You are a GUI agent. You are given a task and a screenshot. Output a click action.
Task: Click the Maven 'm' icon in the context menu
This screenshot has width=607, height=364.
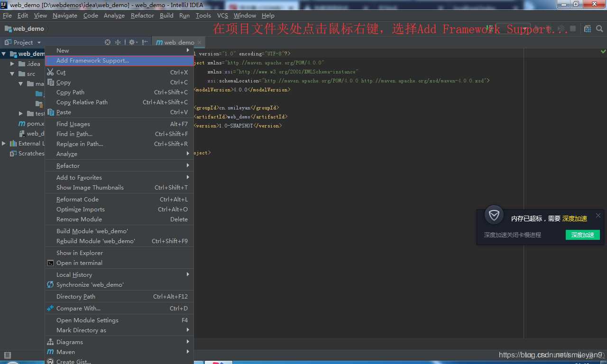50,352
